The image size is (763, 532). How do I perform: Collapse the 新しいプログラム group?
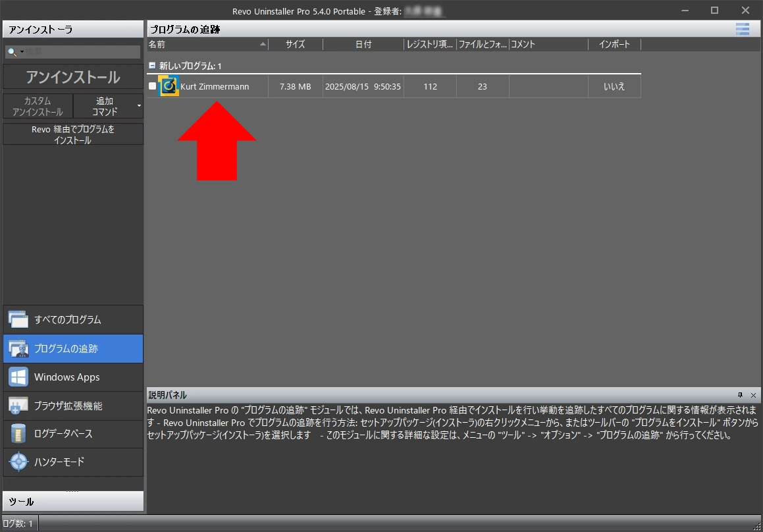[152, 65]
